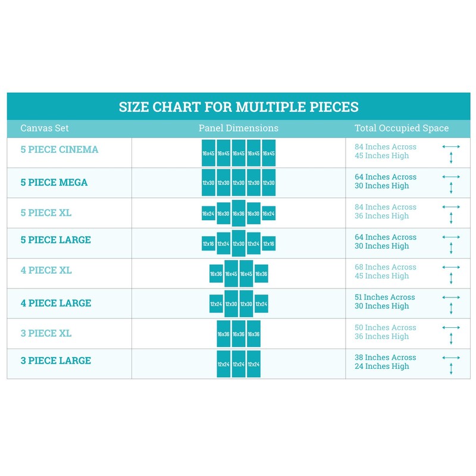Click the 64 Inches Across text in 5 Piece Mega row
This screenshot has height=476, width=476.
[x=385, y=177]
